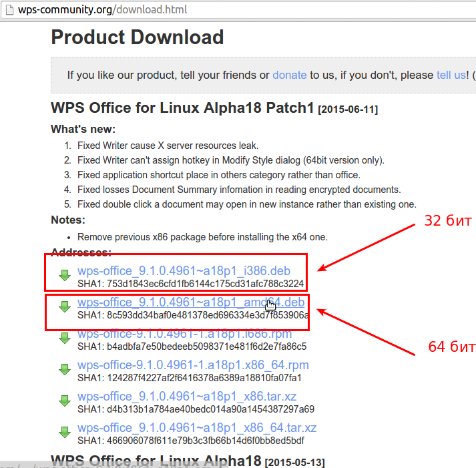This screenshot has height=468, width=476.
Task: Click the Product Download heading
Action: pos(138,37)
